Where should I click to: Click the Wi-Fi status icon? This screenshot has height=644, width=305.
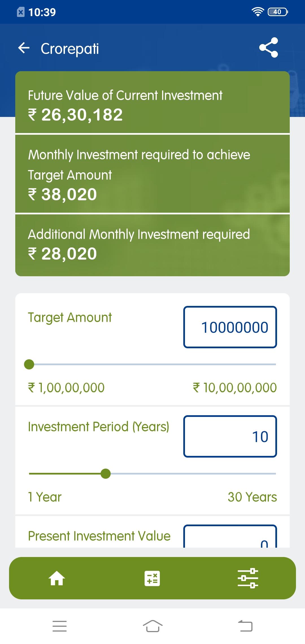coord(258,12)
